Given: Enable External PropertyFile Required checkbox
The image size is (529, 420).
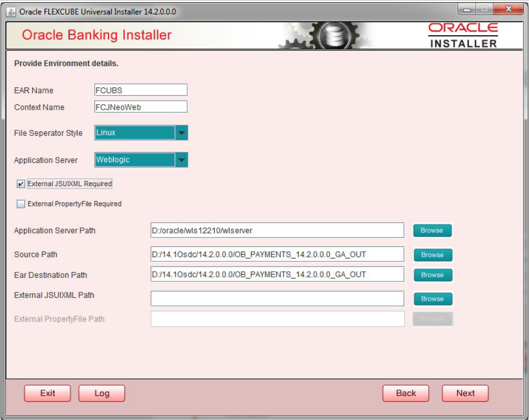Looking at the screenshot, I should pyautogui.click(x=21, y=204).
